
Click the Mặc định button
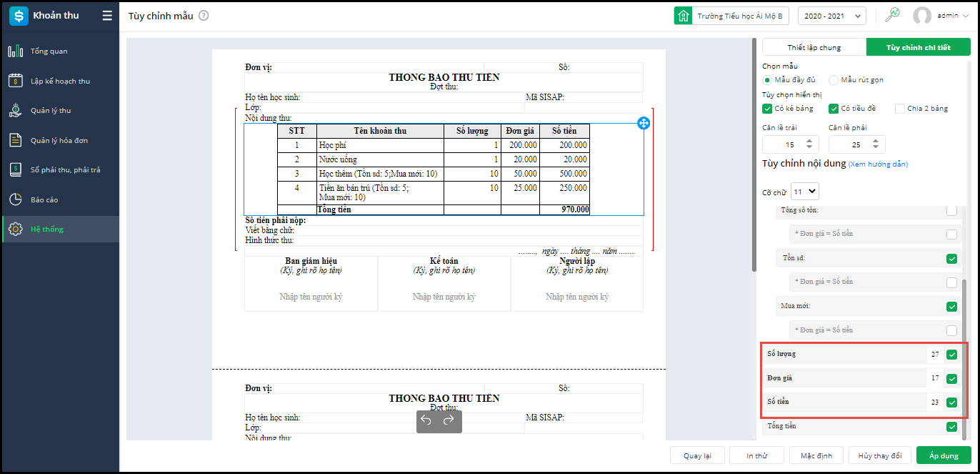[816, 455]
